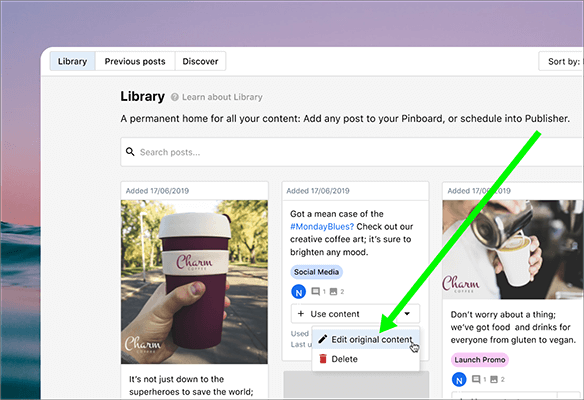Open the Sort by dropdown

point(562,61)
